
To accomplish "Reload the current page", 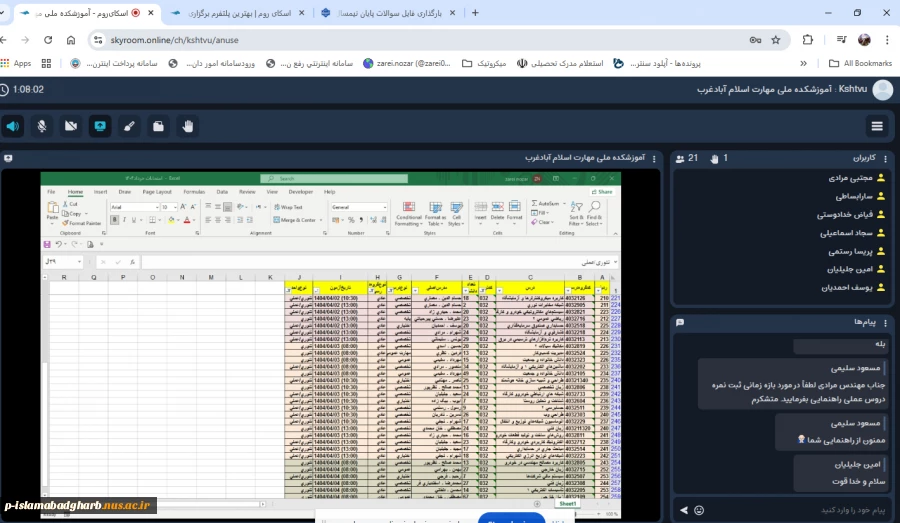I will click(x=48, y=40).
